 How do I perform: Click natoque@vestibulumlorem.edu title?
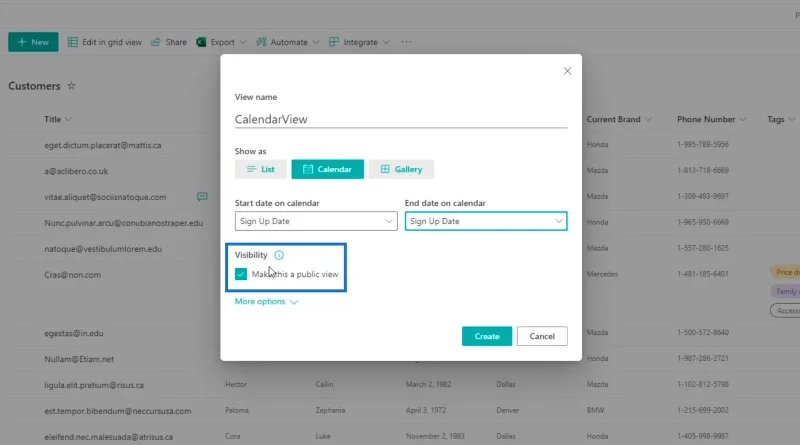pos(103,249)
